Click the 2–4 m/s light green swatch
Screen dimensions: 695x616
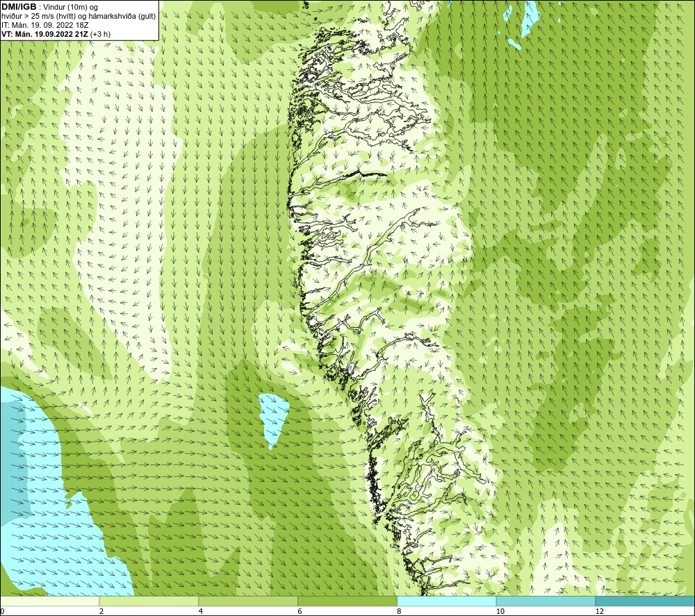point(149,601)
